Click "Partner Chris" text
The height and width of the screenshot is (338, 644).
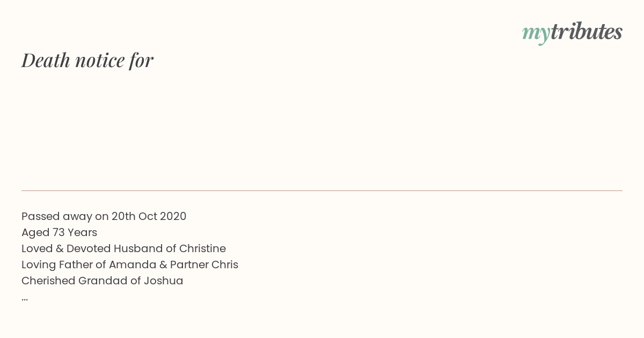204,264
